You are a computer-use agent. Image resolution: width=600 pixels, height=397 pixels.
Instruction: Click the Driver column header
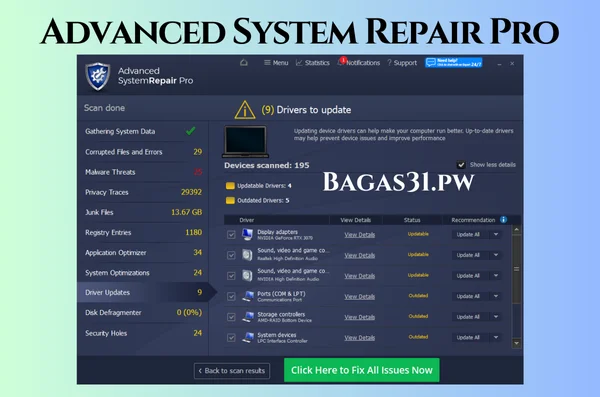246,220
